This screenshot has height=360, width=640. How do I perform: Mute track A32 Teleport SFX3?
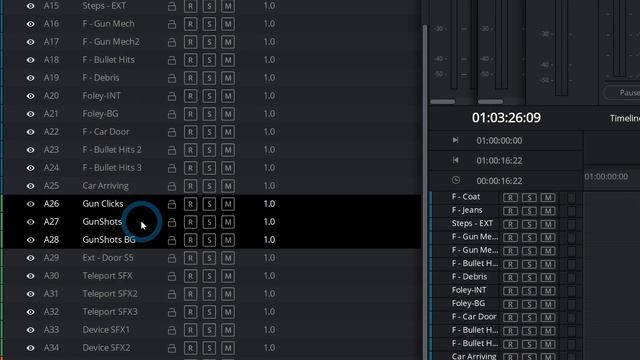pyautogui.click(x=228, y=312)
